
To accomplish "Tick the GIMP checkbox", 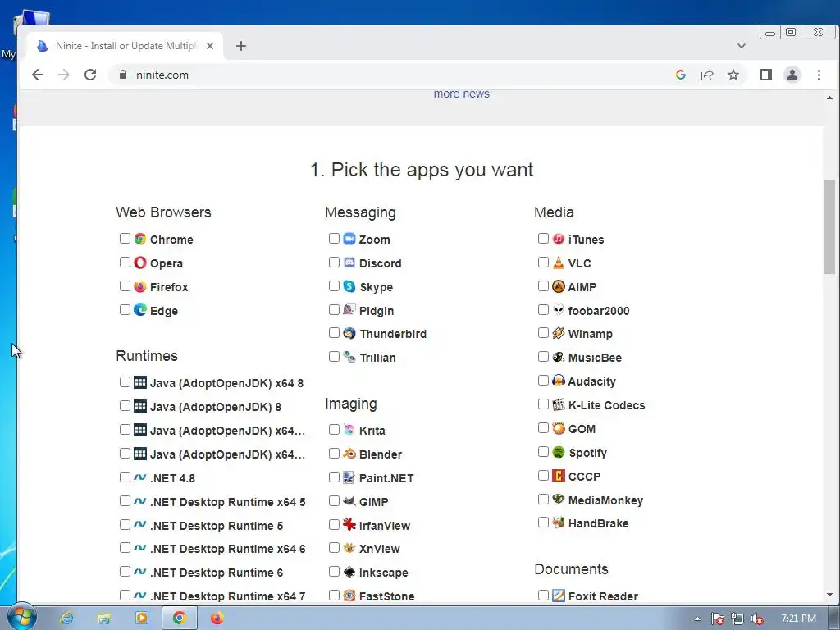I will tap(334, 501).
